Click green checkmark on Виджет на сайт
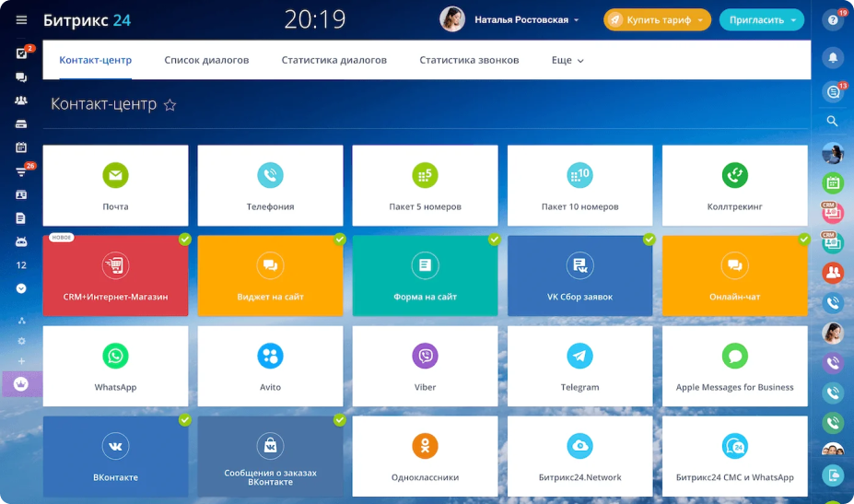This screenshot has width=854, height=504. (x=340, y=240)
